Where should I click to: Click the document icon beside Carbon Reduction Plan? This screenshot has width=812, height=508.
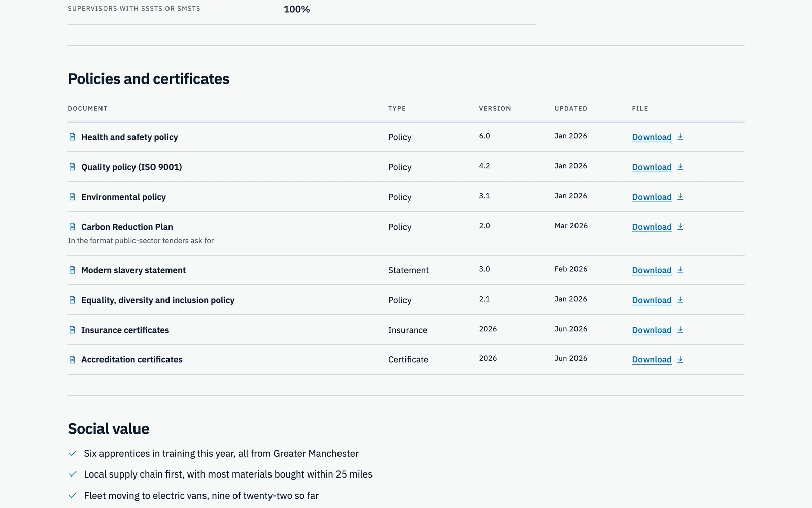(72, 227)
